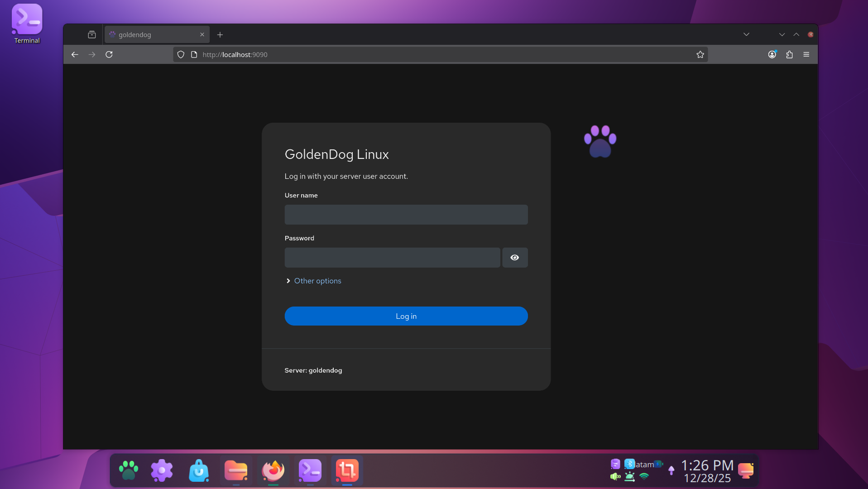Image resolution: width=868 pixels, height=489 pixels.
Task: Open the tab list dropdown chevron
Action: [x=746, y=34]
